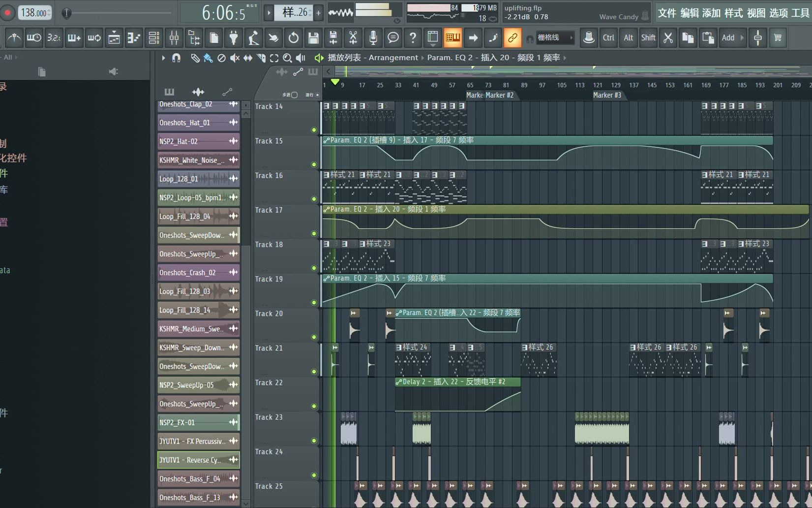Click the picker panel scroll down arrow
Viewport: 812px width, 508px height.
pyautogui.click(x=246, y=503)
